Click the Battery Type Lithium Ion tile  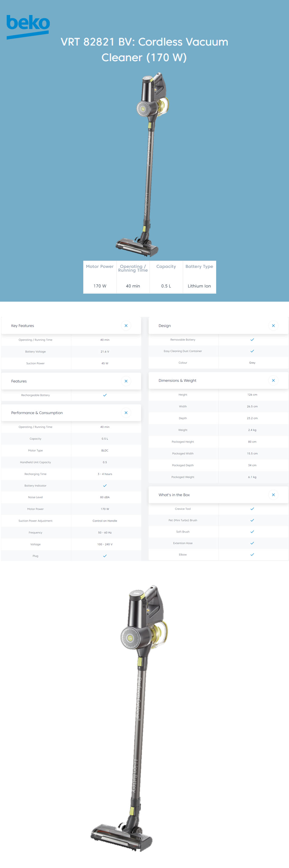pyautogui.click(x=199, y=277)
